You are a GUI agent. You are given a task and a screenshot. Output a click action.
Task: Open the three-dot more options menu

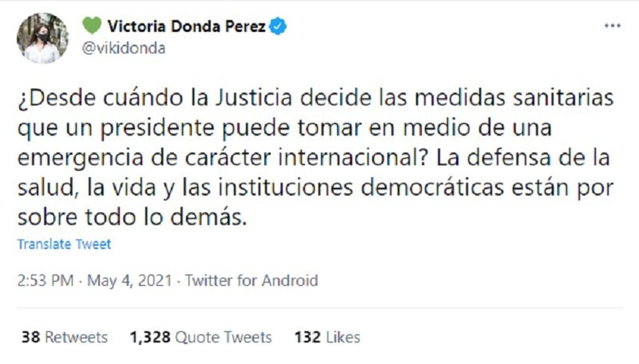tap(613, 26)
